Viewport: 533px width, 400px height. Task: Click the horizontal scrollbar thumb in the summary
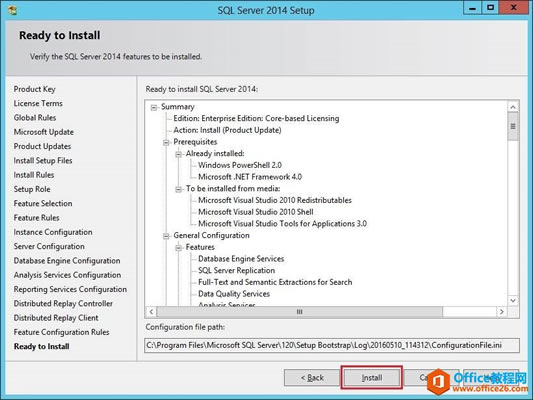299,312
